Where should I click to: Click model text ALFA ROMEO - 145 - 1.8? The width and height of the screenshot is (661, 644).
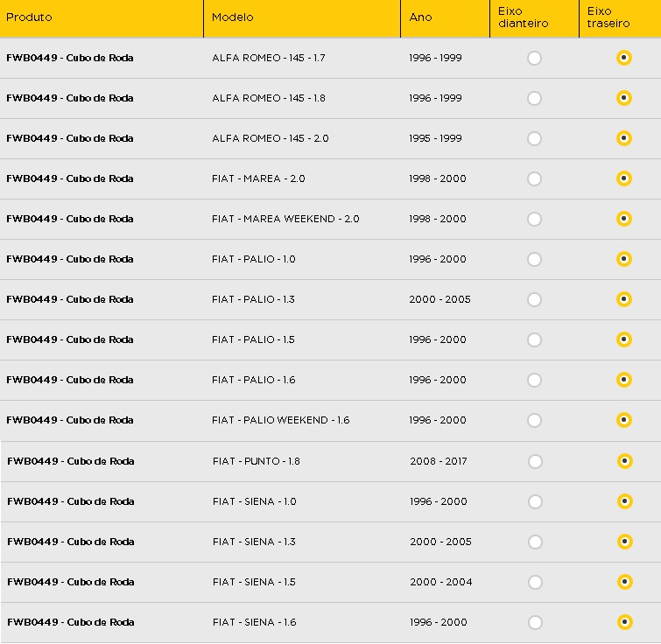[269, 98]
